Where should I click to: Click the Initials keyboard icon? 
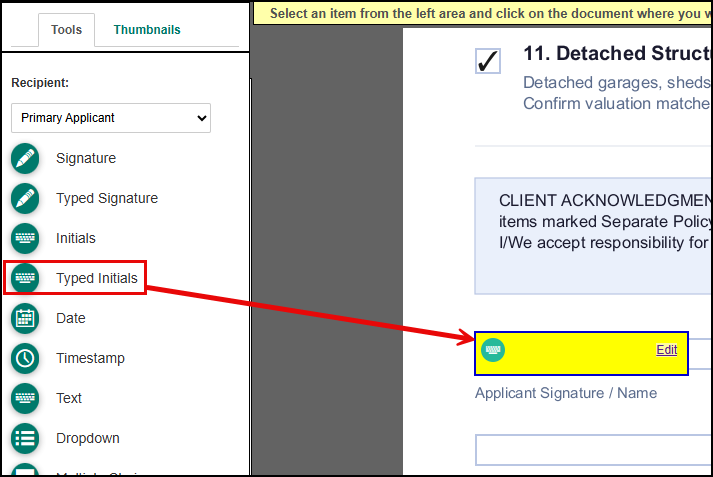point(25,238)
